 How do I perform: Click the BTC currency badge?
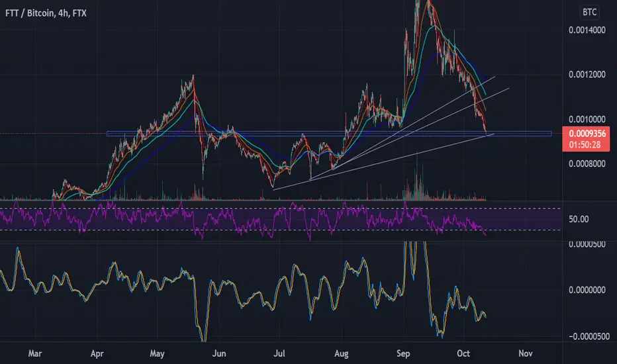click(589, 12)
